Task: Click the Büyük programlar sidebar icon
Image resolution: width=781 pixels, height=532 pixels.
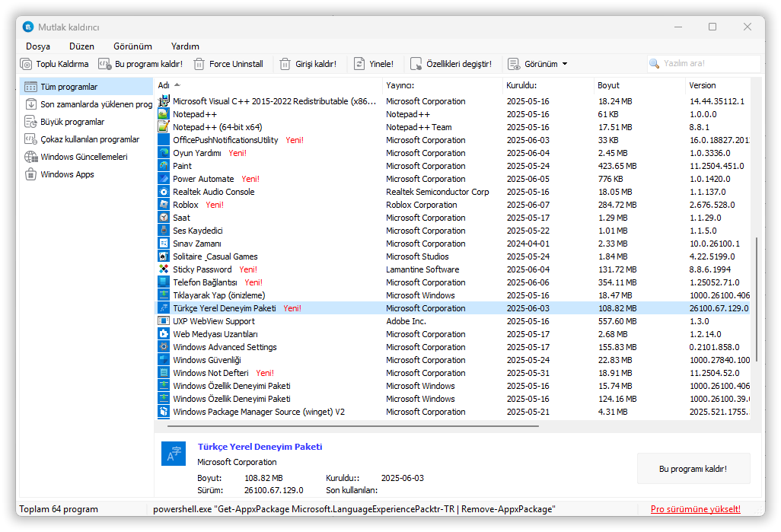Action: tap(30, 122)
